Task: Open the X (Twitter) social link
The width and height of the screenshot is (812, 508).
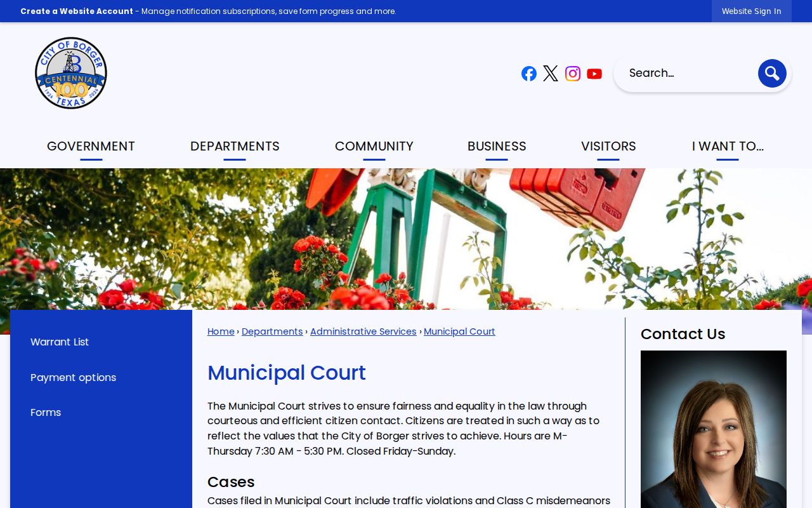Action: (x=551, y=74)
